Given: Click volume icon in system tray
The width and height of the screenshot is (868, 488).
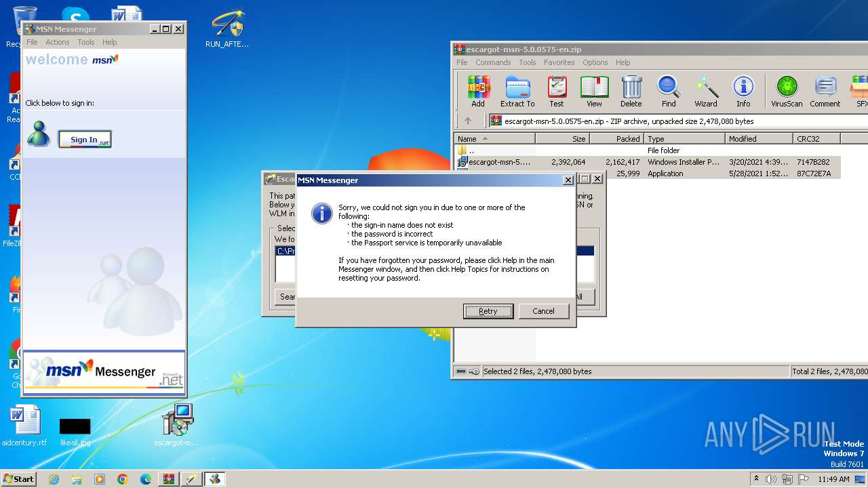Looking at the screenshot, I should pos(771,479).
